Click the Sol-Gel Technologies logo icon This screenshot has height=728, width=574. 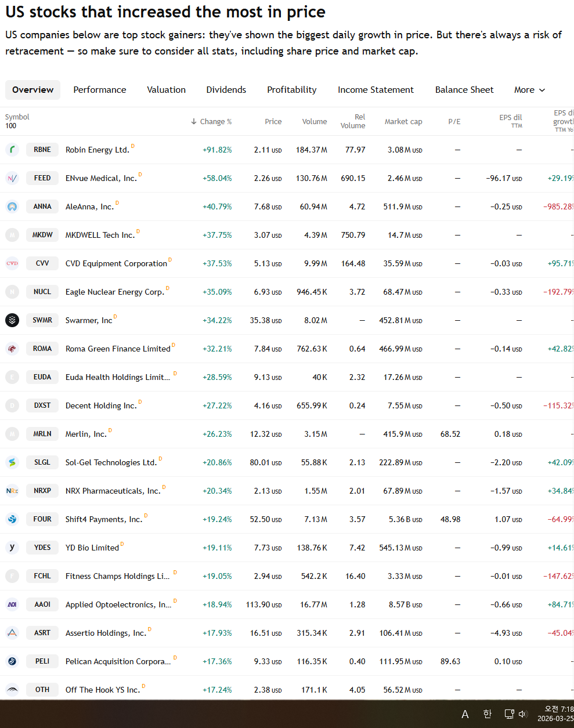pyautogui.click(x=12, y=462)
